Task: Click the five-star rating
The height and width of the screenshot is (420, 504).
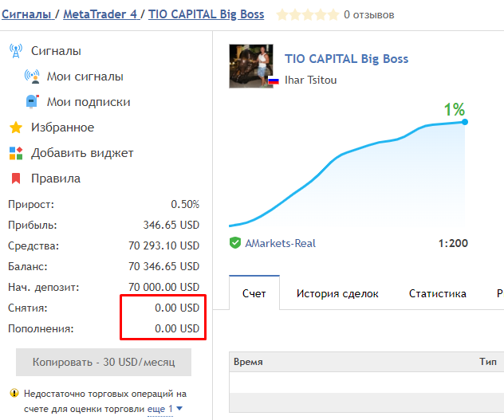Action: [x=308, y=15]
